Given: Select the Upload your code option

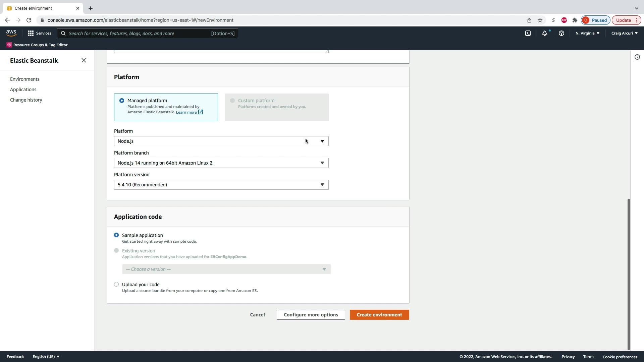Looking at the screenshot, I should click(116, 284).
